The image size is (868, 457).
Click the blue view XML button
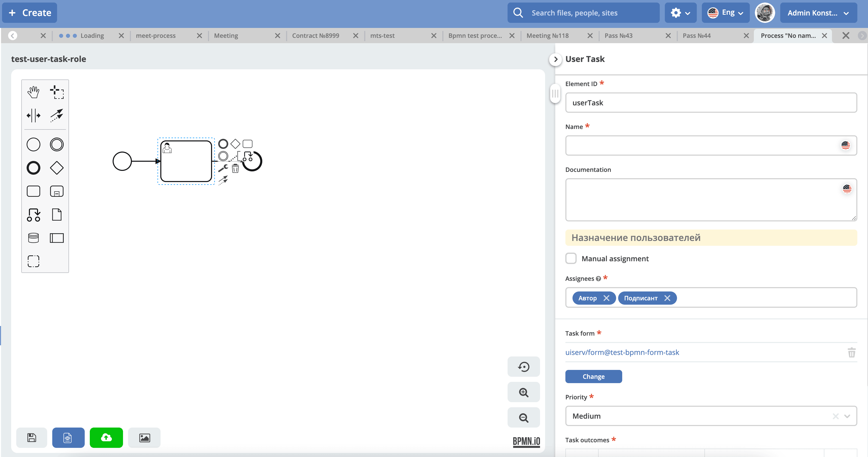tap(68, 437)
